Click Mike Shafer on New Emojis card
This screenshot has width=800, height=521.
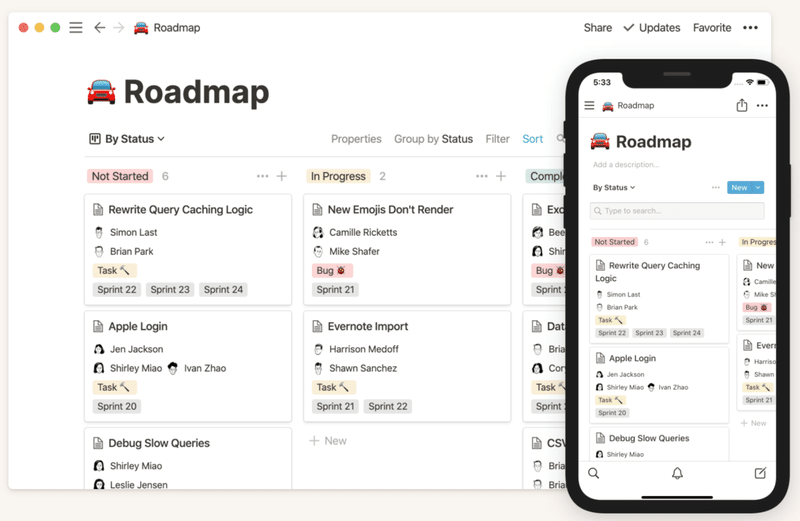[x=346, y=252]
